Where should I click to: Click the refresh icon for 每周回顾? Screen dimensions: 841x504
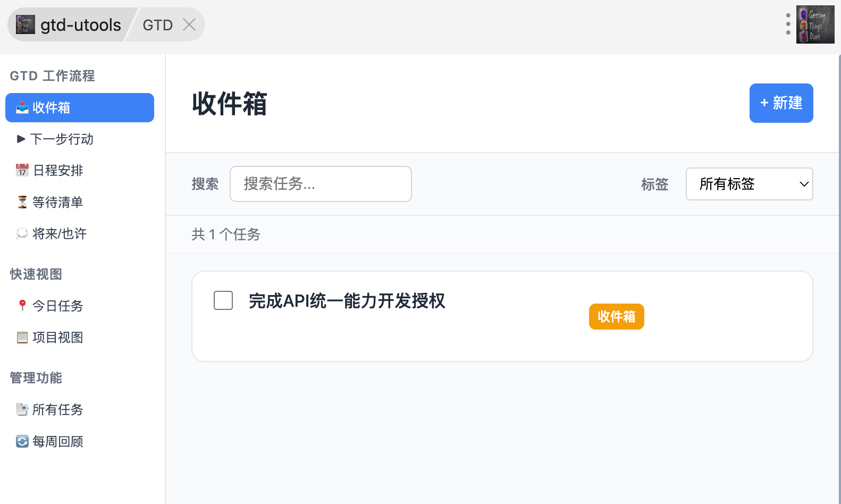22,441
